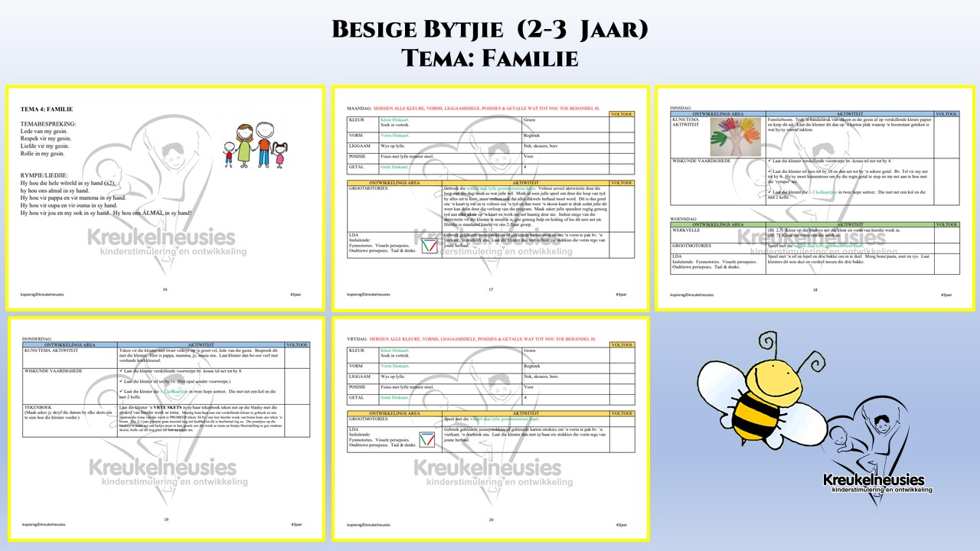Open green "Getal flitskaart" link on Vrydag page

click(x=395, y=398)
